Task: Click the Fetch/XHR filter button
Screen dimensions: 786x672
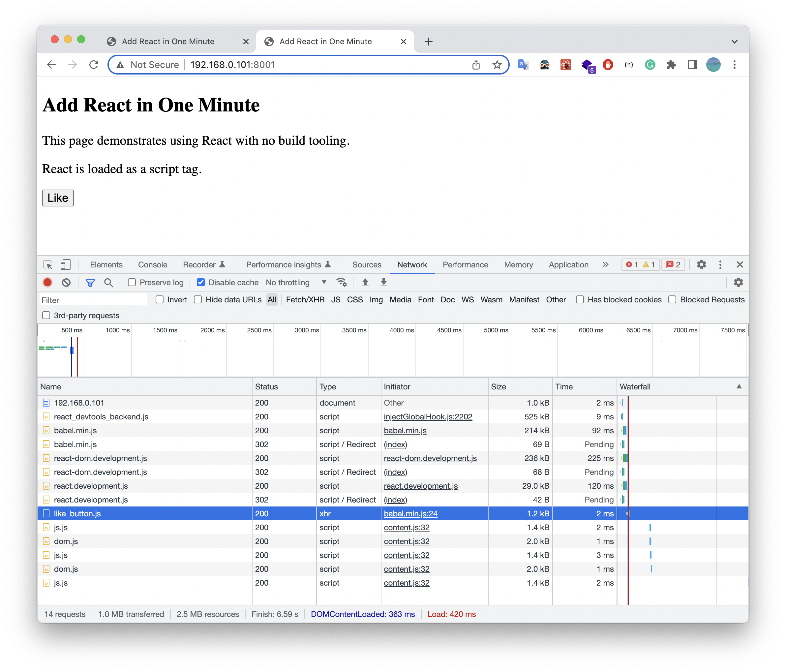Action: click(304, 299)
